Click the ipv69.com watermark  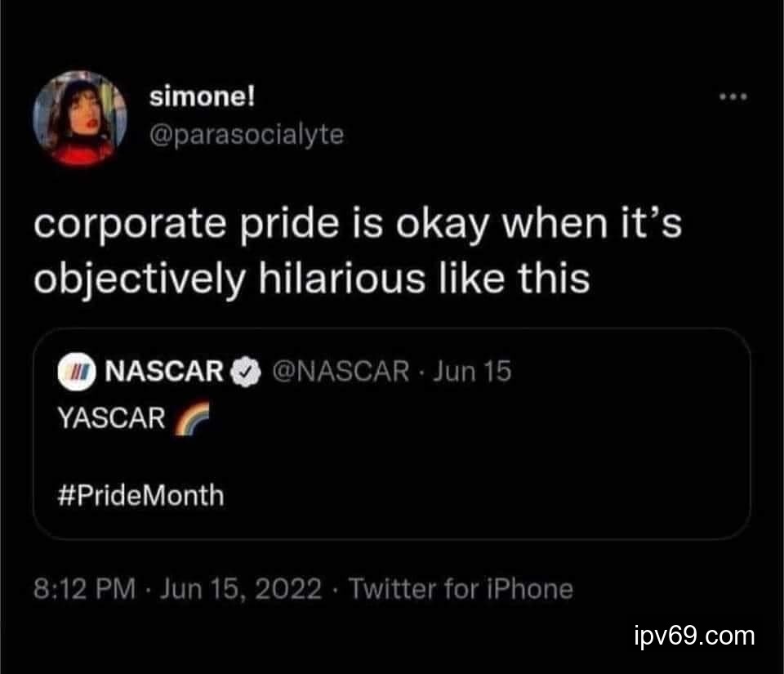[x=694, y=635]
